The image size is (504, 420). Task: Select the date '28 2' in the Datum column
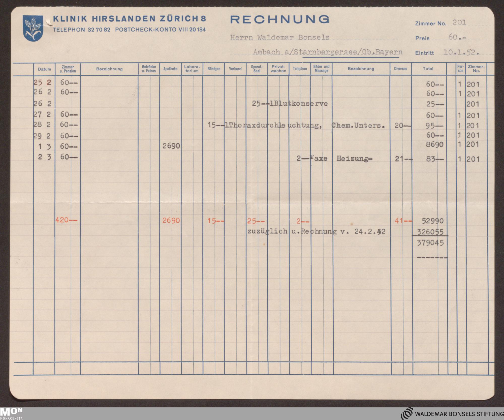coord(42,125)
